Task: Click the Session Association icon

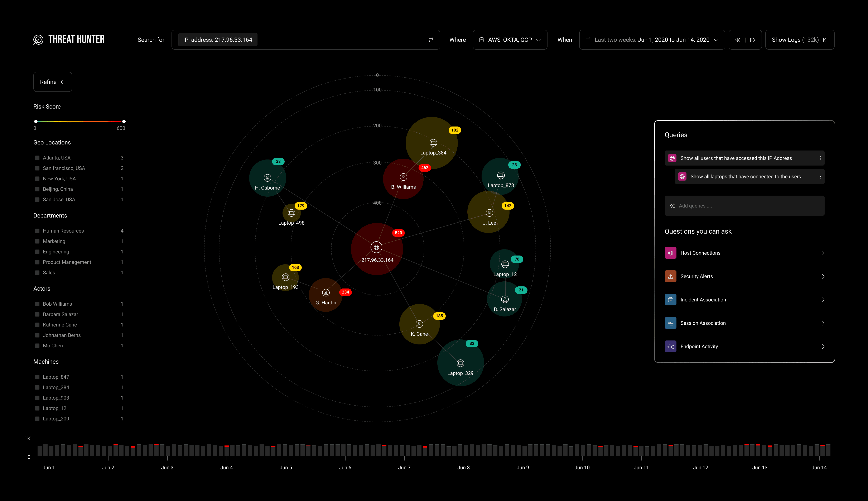Action: (670, 323)
